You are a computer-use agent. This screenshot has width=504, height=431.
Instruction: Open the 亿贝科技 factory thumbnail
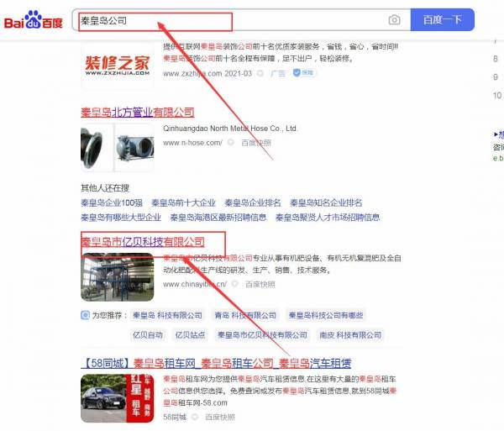(118, 276)
